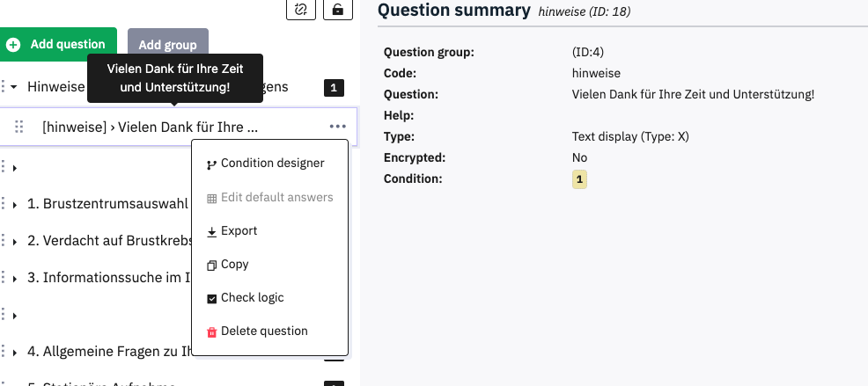Click the lock icon button above the list

(x=336, y=9)
